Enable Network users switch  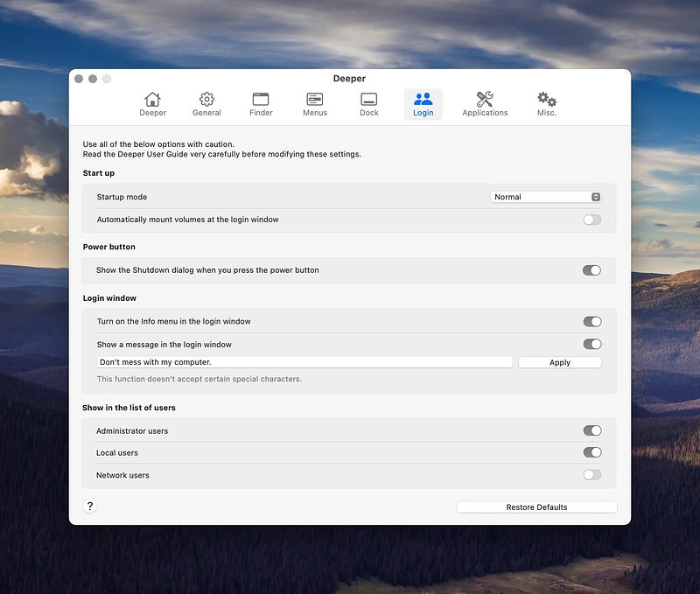point(592,475)
